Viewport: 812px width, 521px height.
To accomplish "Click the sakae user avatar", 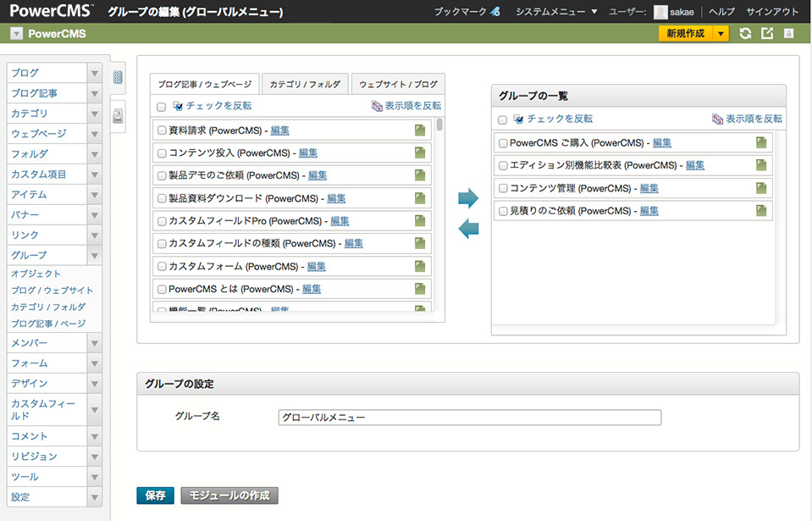I will click(660, 12).
